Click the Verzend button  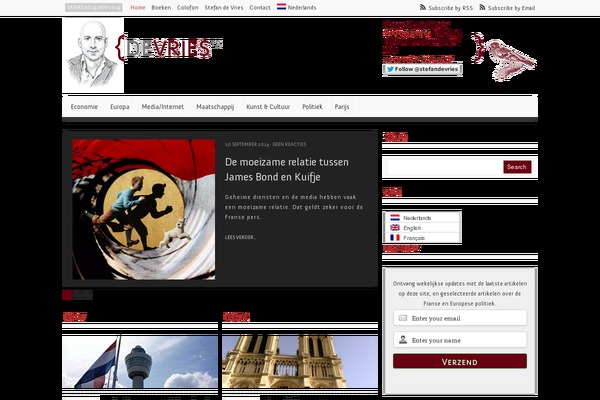460,361
